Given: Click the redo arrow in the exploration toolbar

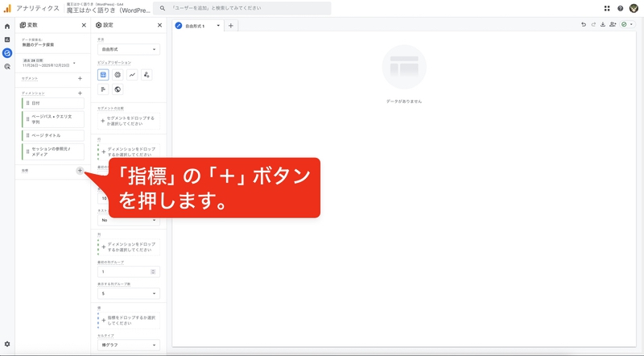Looking at the screenshot, I should pyautogui.click(x=593, y=25).
